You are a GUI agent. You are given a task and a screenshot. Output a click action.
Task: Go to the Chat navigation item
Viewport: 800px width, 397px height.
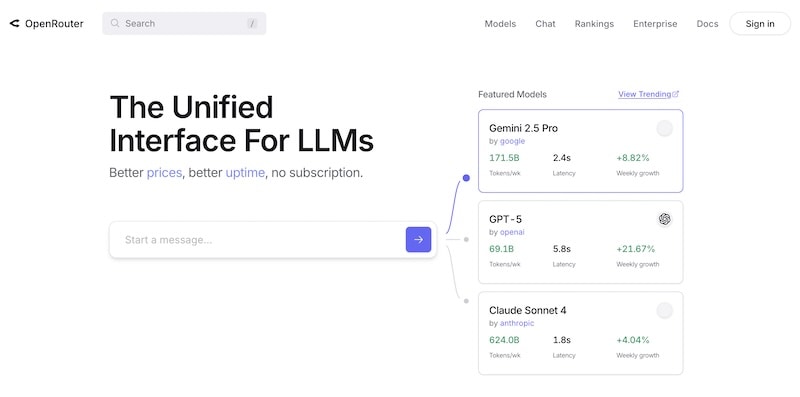pyautogui.click(x=545, y=23)
